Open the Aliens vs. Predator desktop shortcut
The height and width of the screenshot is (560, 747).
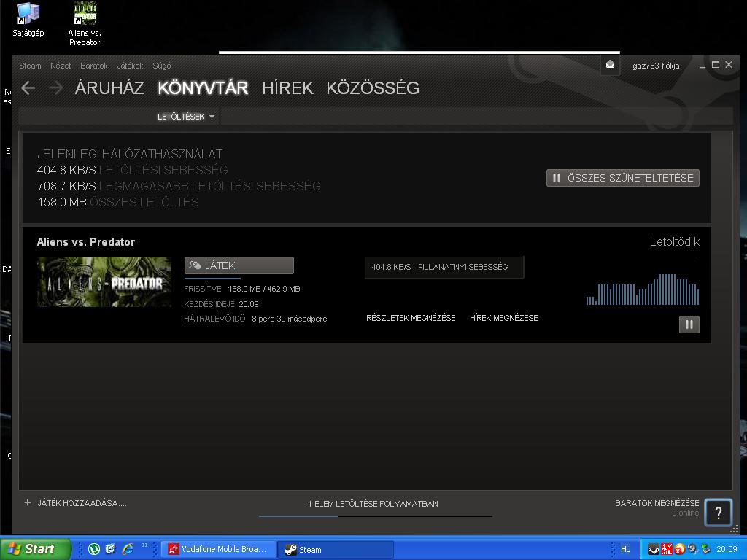tap(85, 24)
